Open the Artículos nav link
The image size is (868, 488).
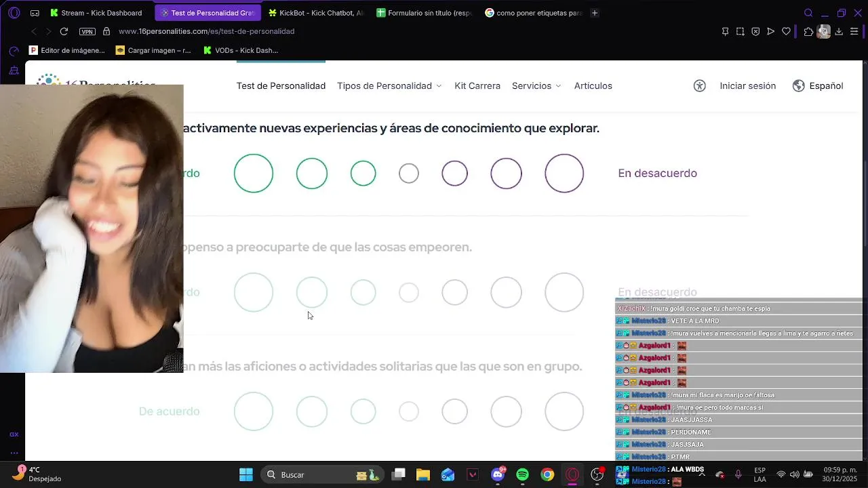(x=593, y=85)
